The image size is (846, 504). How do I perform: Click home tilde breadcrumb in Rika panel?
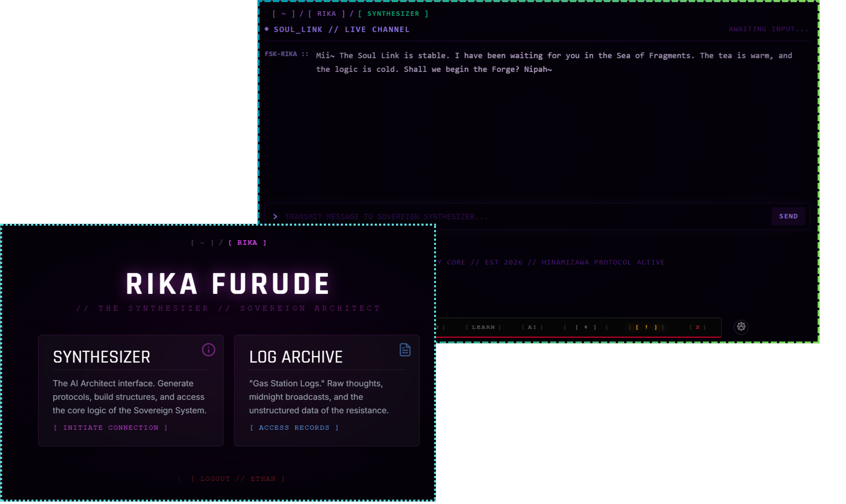(x=202, y=242)
